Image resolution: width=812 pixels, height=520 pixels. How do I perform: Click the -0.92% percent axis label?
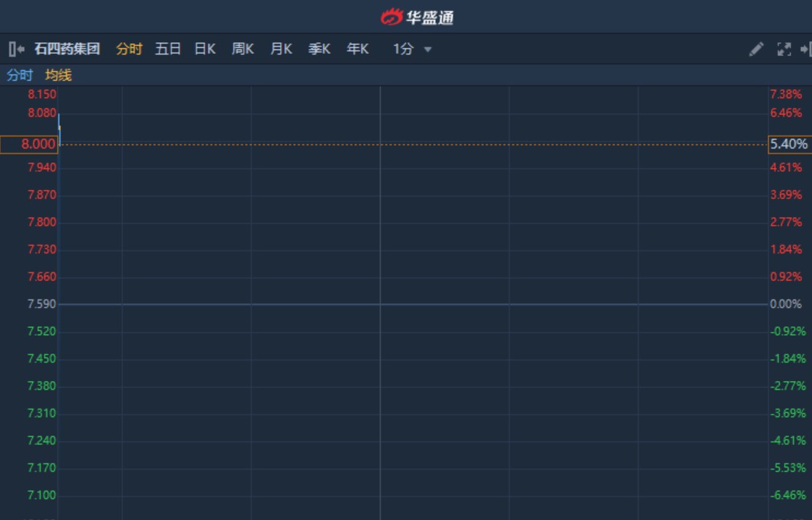pos(788,331)
